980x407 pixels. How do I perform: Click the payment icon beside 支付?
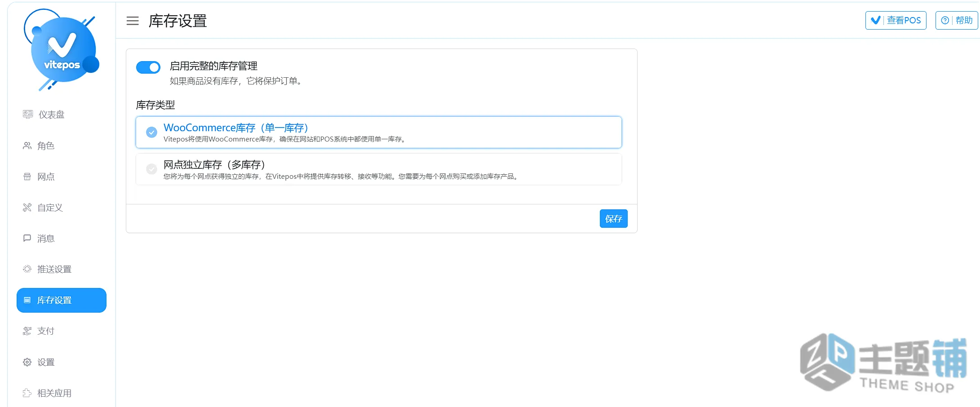[27, 331]
